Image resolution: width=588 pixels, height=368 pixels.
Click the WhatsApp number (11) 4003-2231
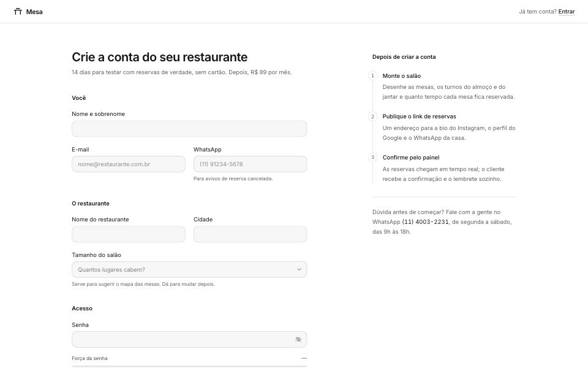coord(425,222)
